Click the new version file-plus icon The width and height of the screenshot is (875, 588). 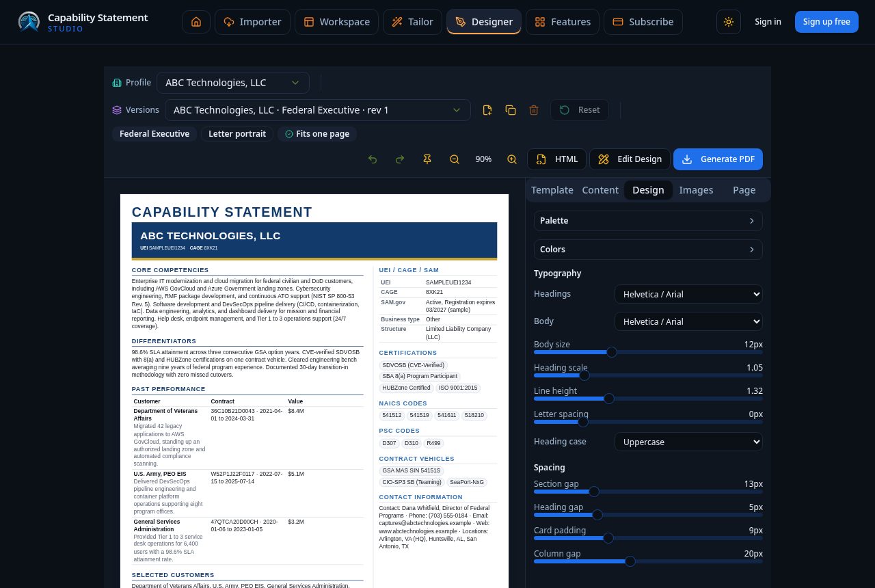pos(487,110)
